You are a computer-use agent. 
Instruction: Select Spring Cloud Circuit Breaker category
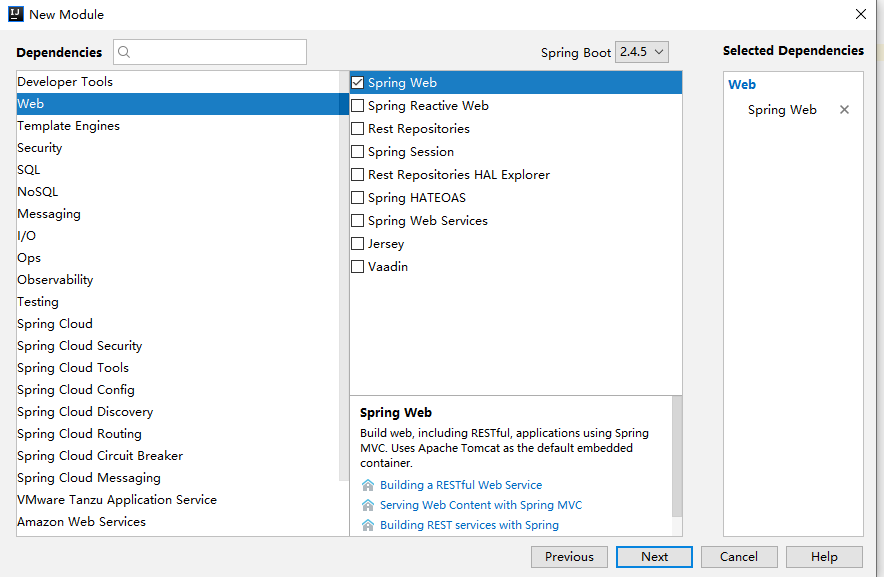(x=178, y=456)
